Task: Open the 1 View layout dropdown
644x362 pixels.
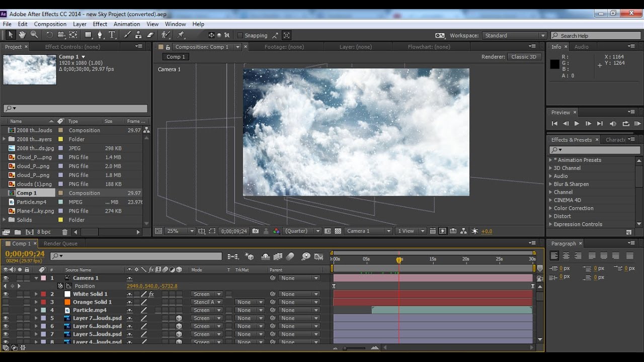Action: pos(411,231)
